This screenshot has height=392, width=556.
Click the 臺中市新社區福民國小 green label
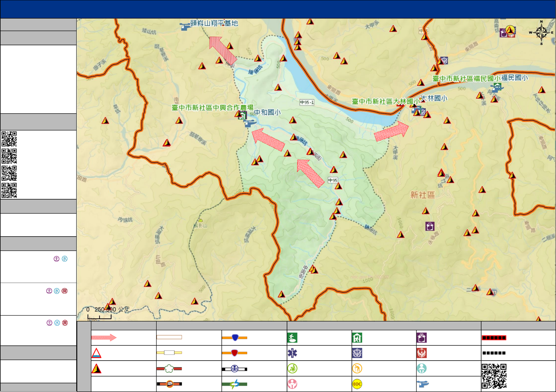[x=466, y=79]
